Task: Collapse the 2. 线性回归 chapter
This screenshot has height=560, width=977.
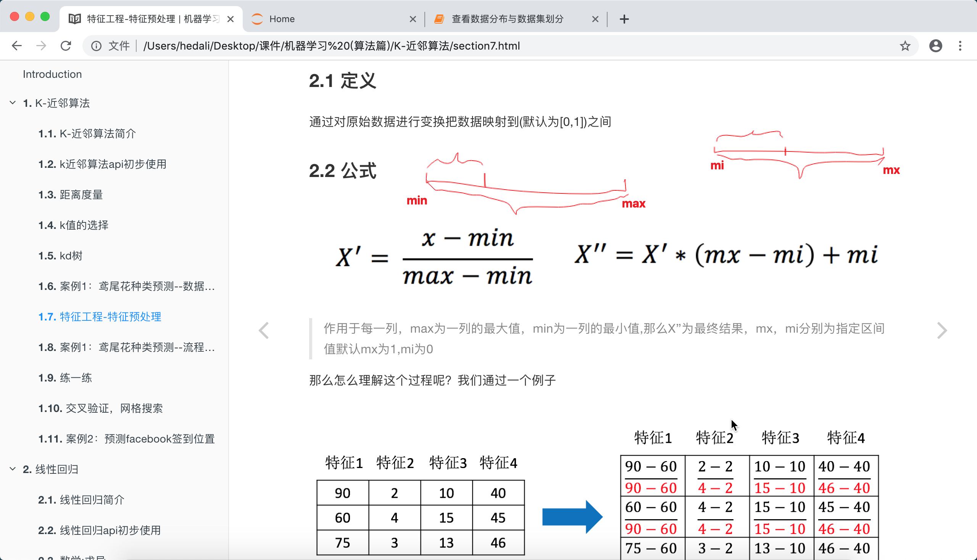Action: tap(13, 469)
